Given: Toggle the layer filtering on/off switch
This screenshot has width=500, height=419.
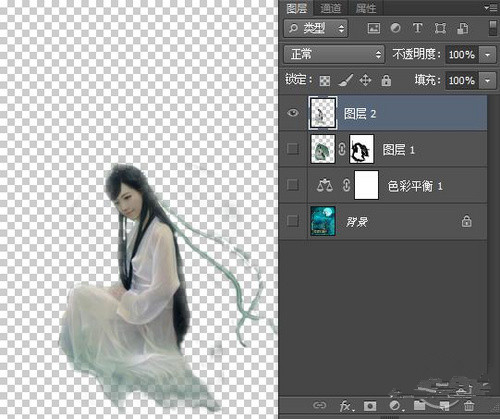Looking at the screenshot, I should 493,28.
